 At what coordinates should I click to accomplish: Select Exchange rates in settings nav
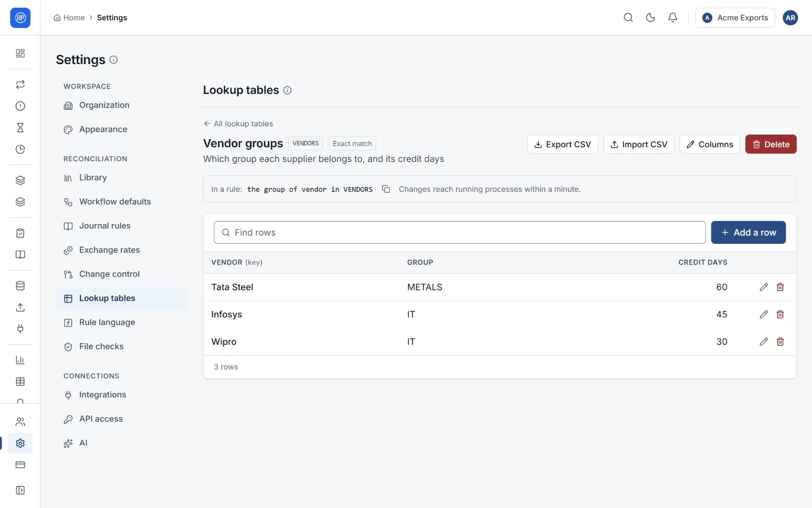tap(122, 250)
